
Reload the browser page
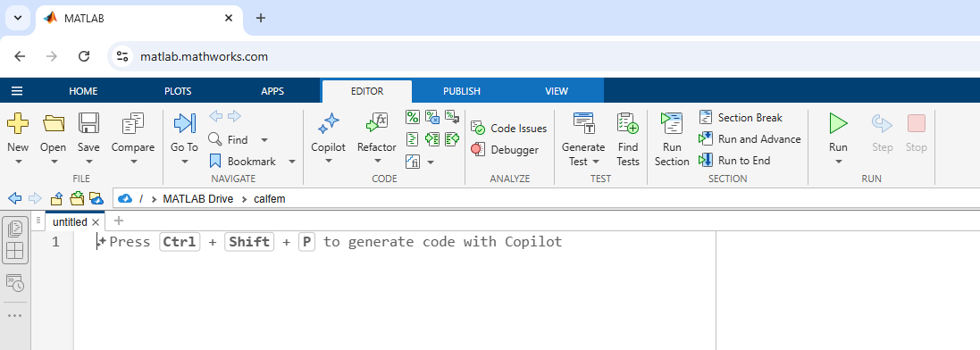(x=84, y=56)
